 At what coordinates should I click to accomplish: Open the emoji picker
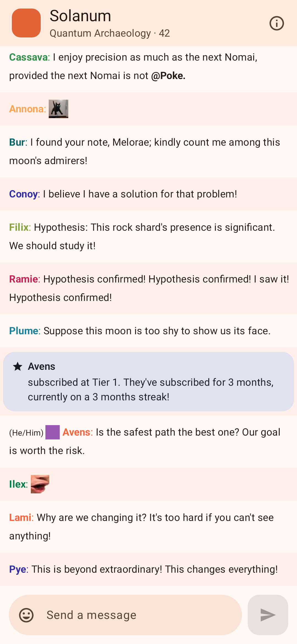pyautogui.click(x=26, y=615)
